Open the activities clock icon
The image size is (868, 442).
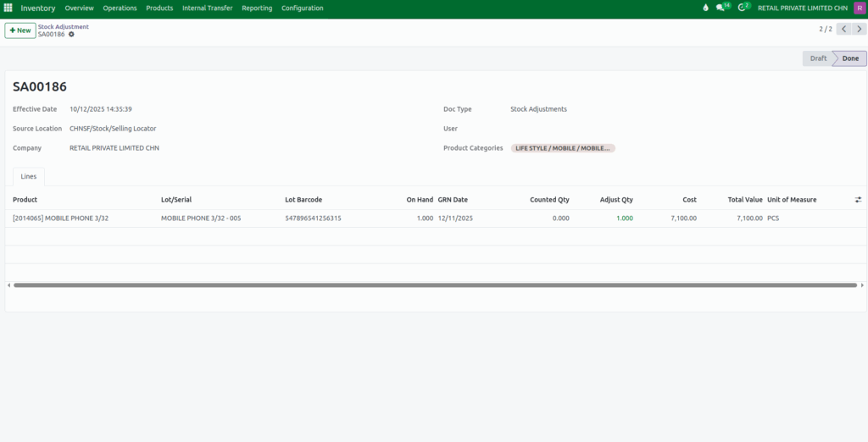pos(742,8)
